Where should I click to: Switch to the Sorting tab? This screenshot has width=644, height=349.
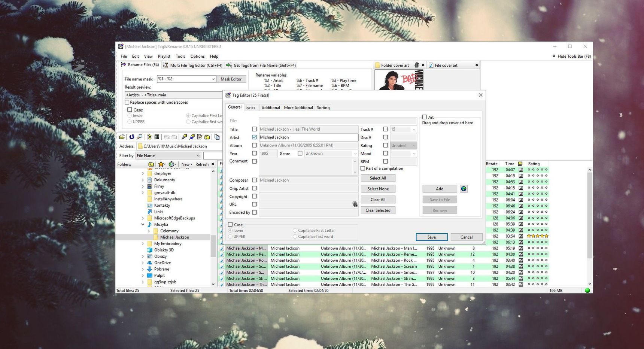click(x=323, y=107)
